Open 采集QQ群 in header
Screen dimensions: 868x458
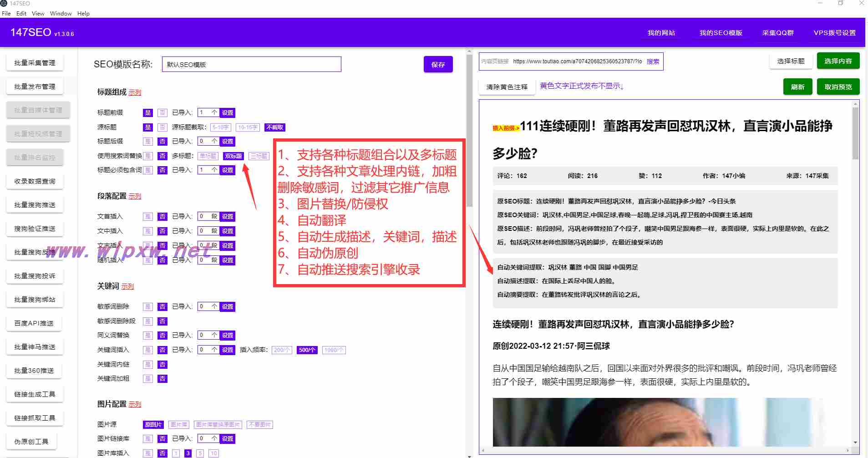pos(778,33)
